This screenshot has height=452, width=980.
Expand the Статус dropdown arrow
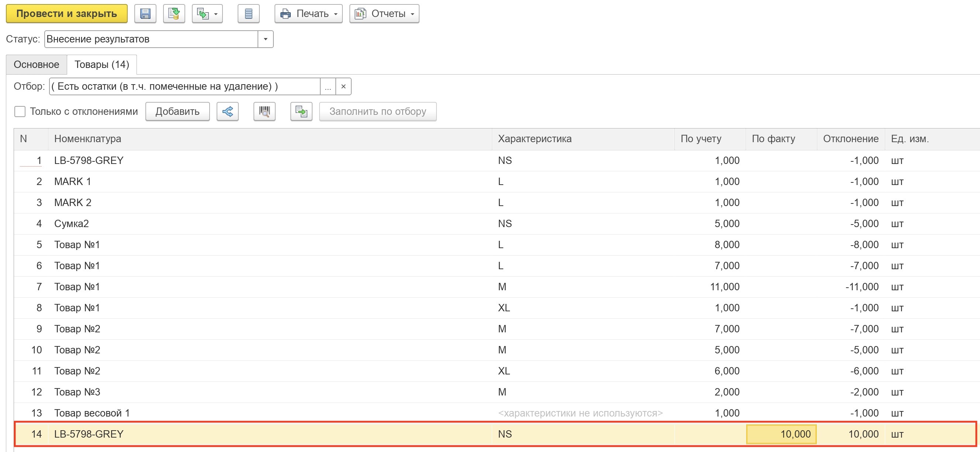[266, 39]
